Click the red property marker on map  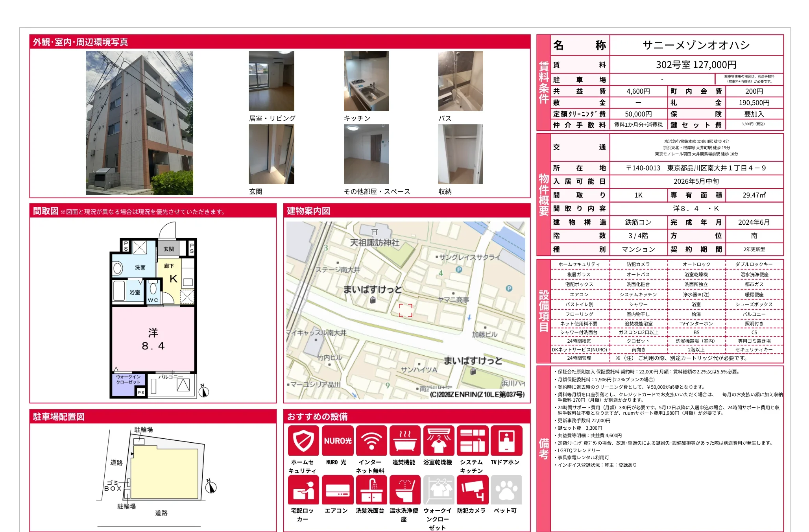click(405, 310)
